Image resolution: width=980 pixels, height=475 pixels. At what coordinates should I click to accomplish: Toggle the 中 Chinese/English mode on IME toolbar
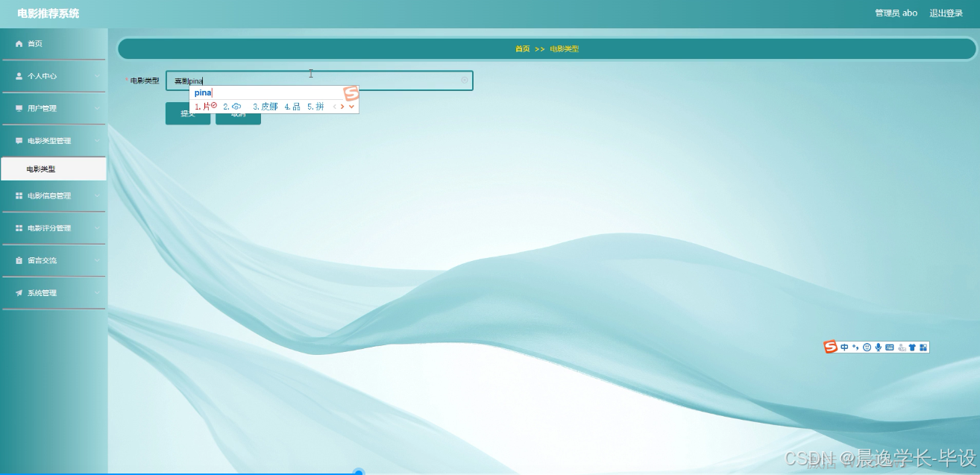pyautogui.click(x=844, y=347)
